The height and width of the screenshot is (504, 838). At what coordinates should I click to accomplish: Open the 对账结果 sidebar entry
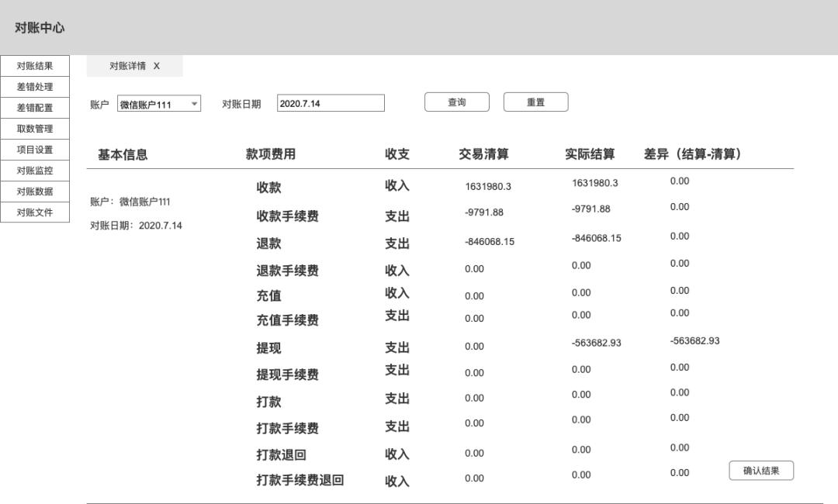34,65
